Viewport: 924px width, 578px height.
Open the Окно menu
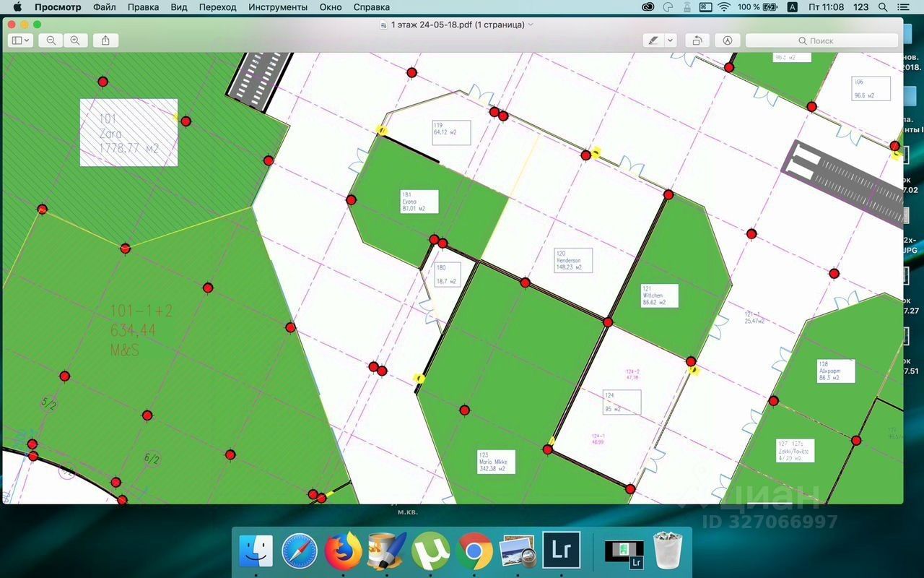click(x=331, y=7)
